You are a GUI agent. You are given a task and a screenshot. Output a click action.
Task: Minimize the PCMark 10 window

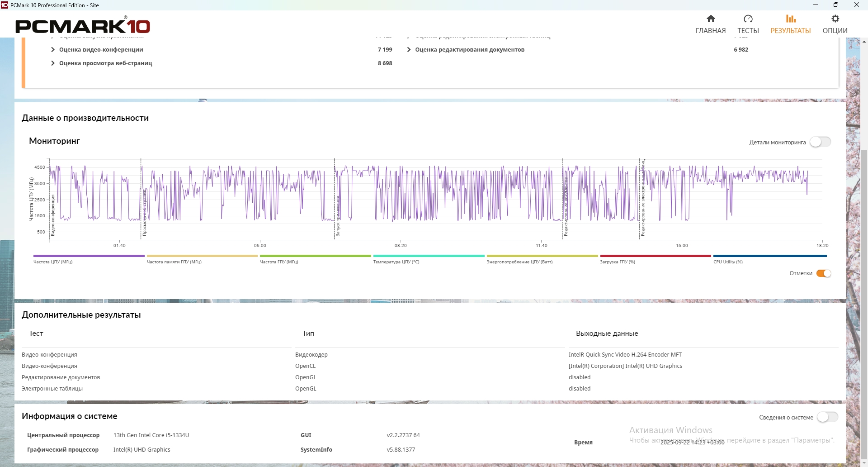pyautogui.click(x=816, y=5)
